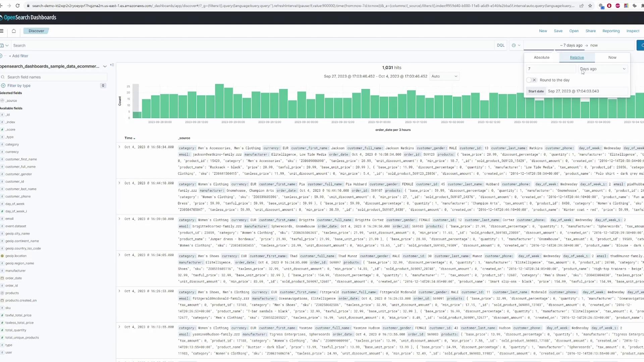Click the tallest histogram bar on Sep 28
The width and height of the screenshot is (644, 362).
coord(219,101)
